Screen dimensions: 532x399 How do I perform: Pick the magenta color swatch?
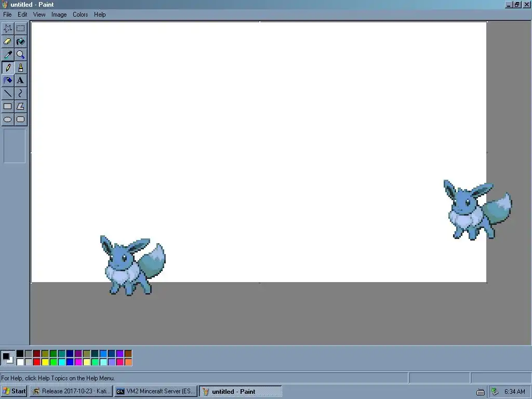pyautogui.click(x=78, y=362)
